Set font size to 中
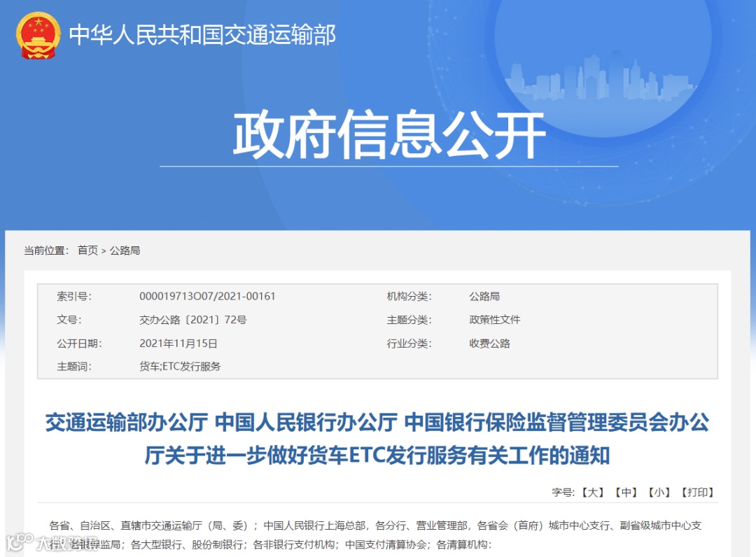Viewport: 756px width, 557px height. 626,493
